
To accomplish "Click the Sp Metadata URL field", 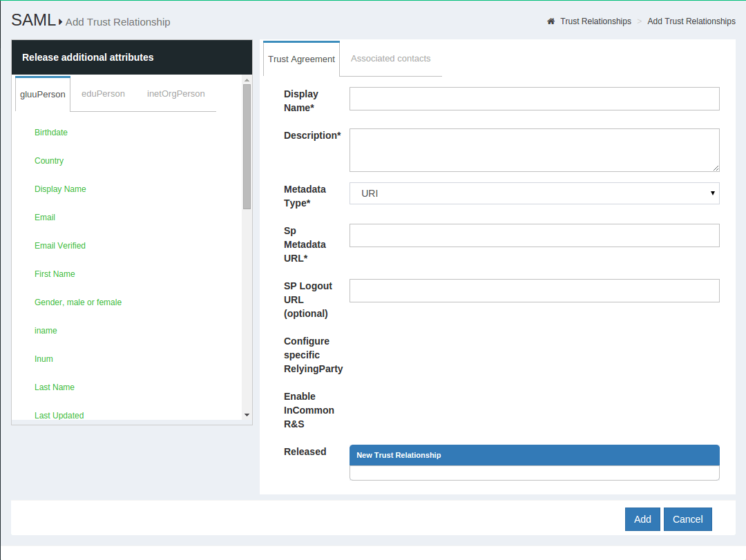I will click(534, 235).
